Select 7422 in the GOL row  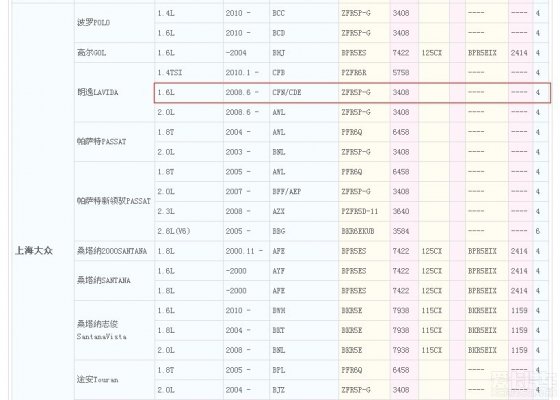click(401, 53)
